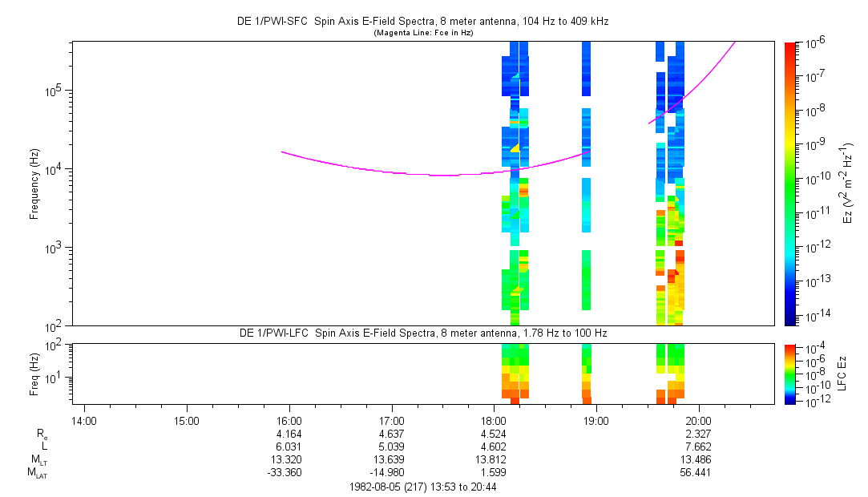Image resolution: width=868 pixels, height=497 pixels.
Task: Click the L value 6.031
Action: point(289,446)
